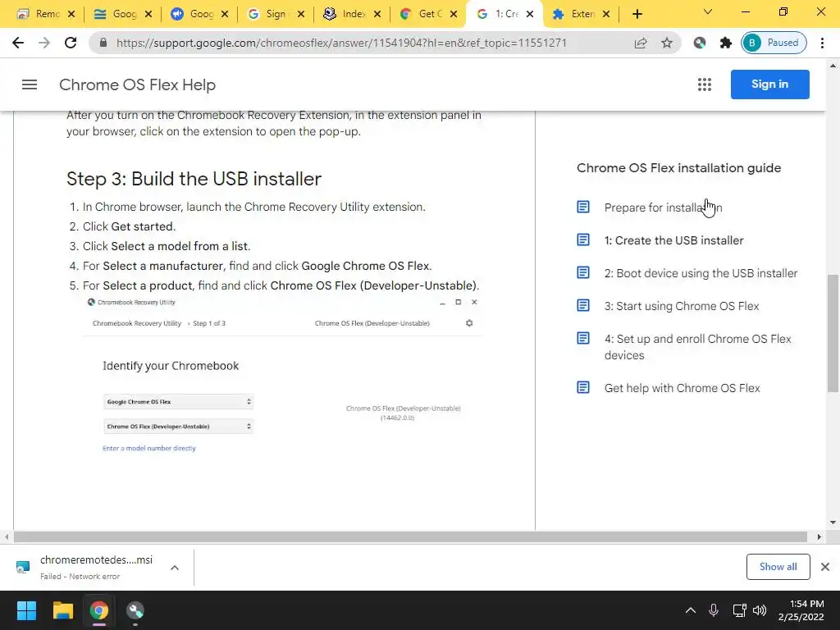
Task: Click document icon beside Prepare for installation
Action: point(583,207)
